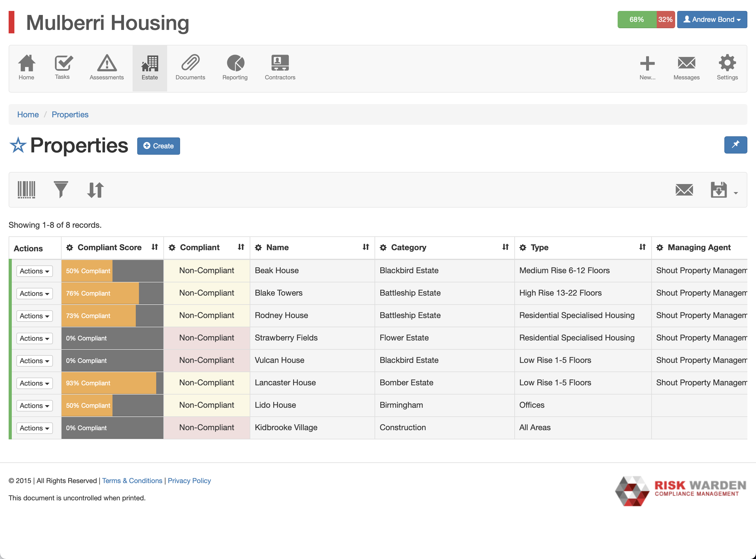Star the Properties page as favorite
756x559 pixels.
coord(18,146)
